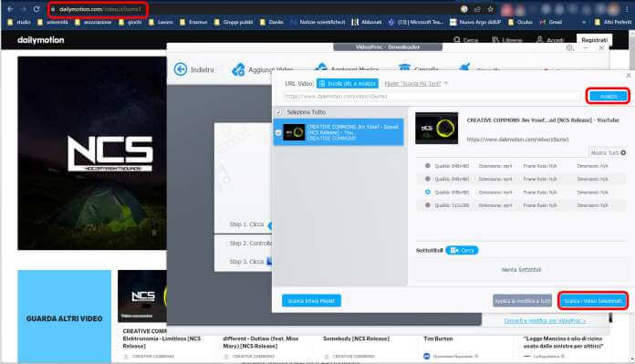
Task: Open the Tim Burton video link
Action: click(x=438, y=338)
